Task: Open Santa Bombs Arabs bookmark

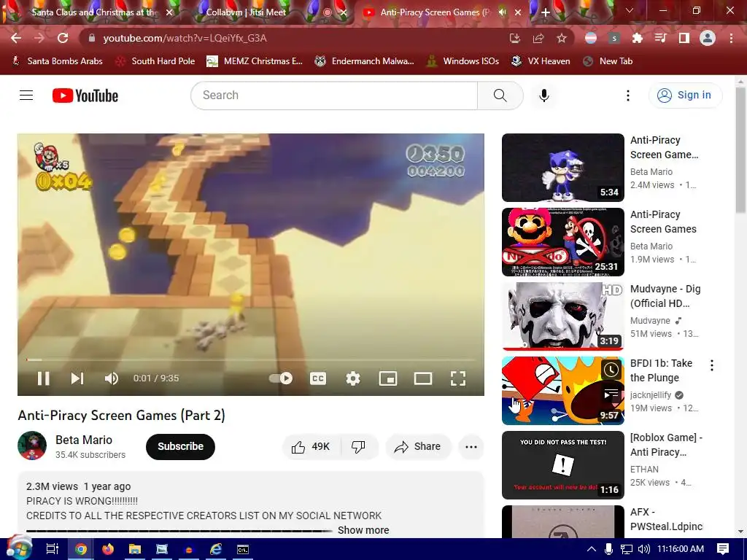Action: pyautogui.click(x=57, y=61)
